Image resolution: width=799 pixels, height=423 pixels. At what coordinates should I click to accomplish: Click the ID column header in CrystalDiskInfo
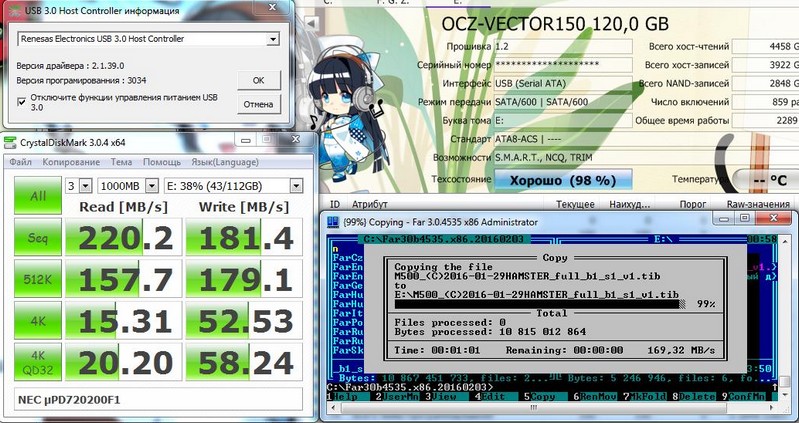click(x=335, y=204)
